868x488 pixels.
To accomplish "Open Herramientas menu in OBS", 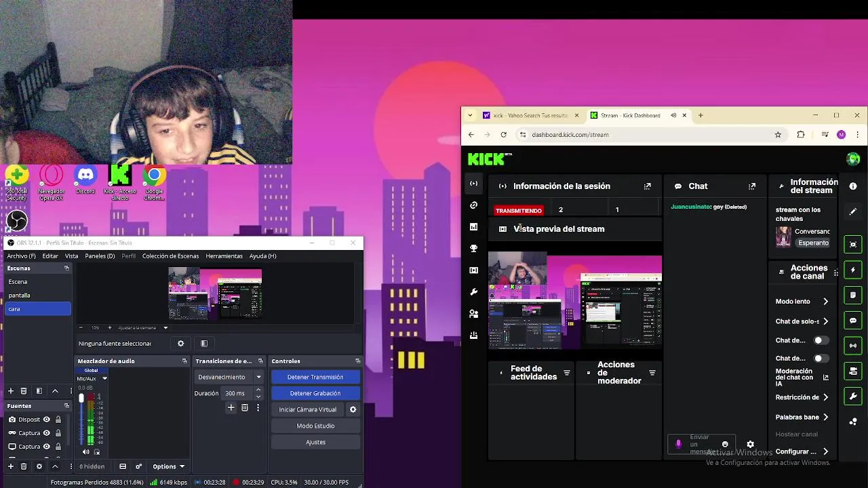I will click(x=224, y=256).
